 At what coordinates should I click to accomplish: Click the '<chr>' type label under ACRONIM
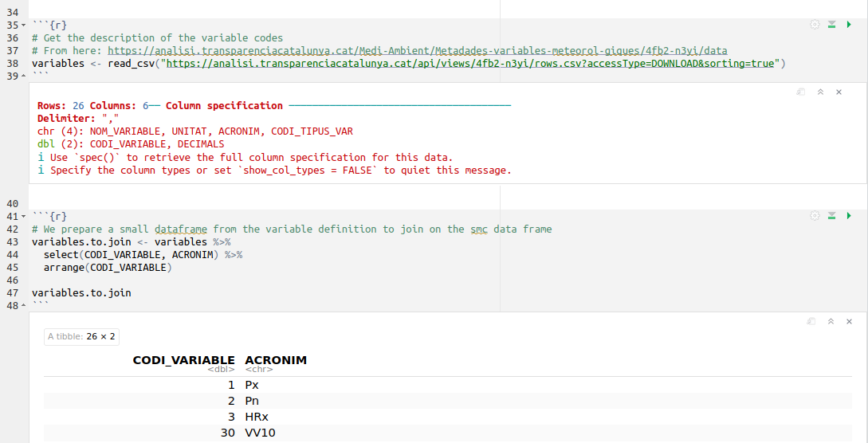click(x=258, y=370)
